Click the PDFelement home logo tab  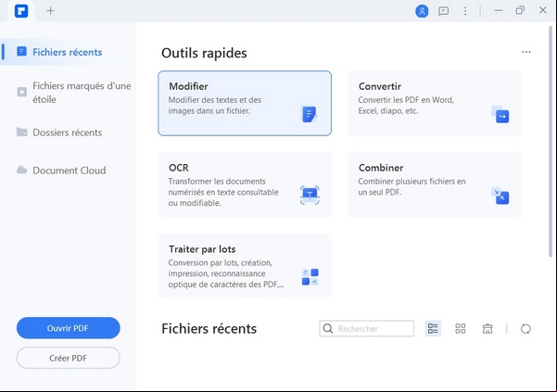(21, 11)
